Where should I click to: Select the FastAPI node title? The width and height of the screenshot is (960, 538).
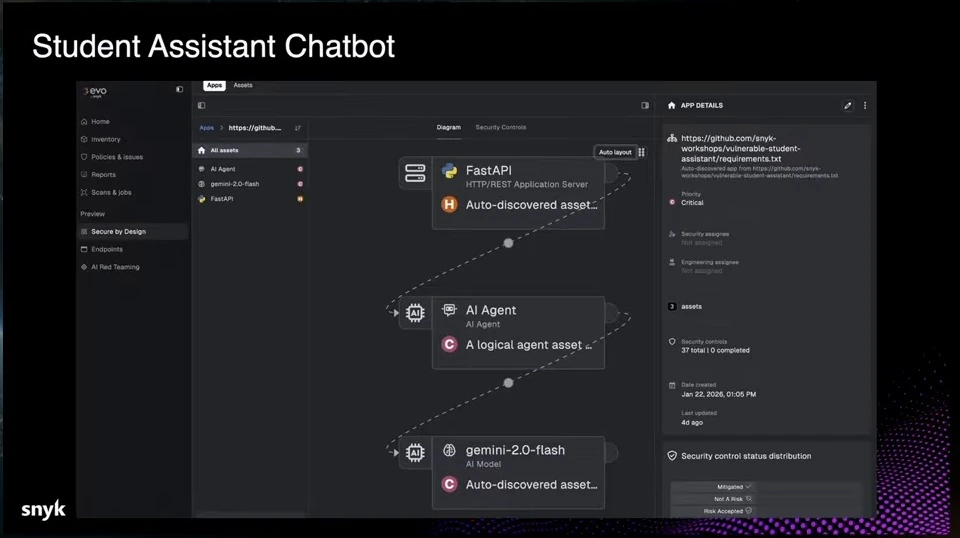coord(489,171)
